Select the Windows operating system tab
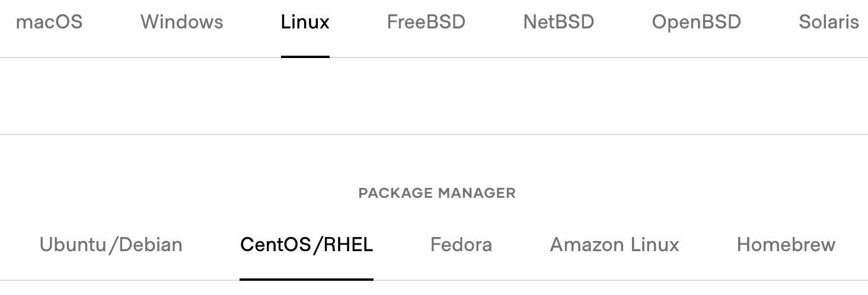Screen dimensions: 868x295 point(181,23)
